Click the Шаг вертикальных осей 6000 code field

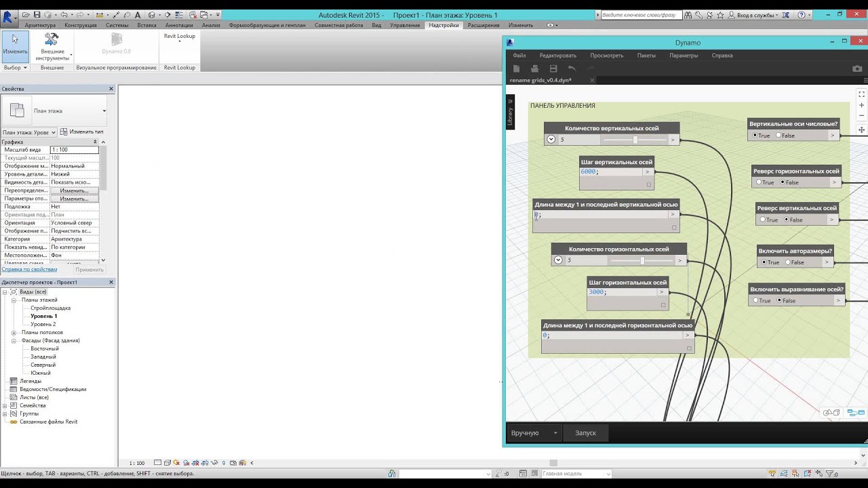[x=610, y=171]
